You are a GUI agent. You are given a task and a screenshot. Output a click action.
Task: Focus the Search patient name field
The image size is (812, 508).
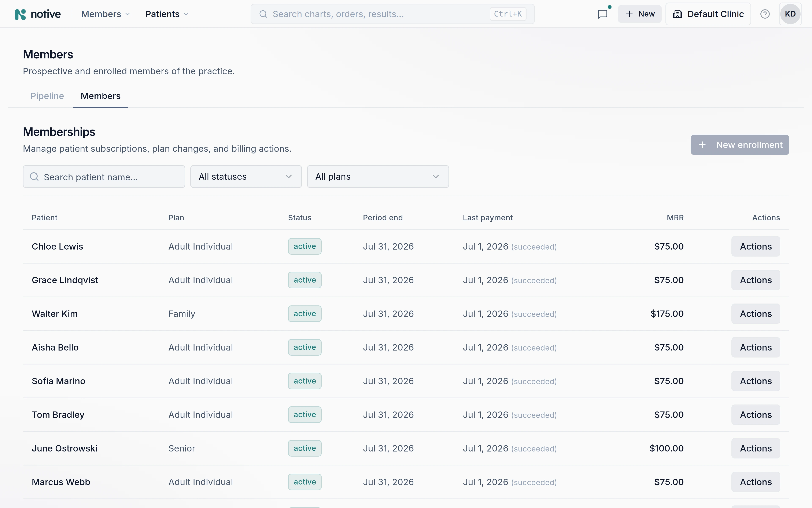(104, 177)
